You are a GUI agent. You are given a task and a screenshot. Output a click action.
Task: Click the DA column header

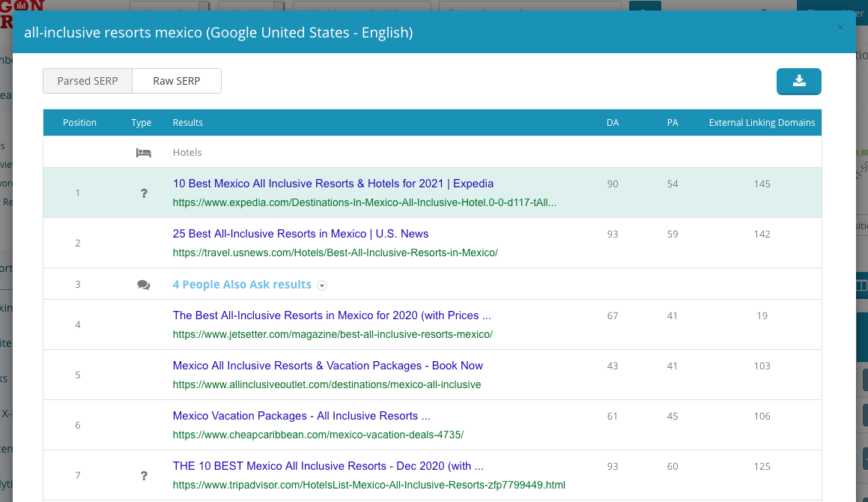[613, 122]
